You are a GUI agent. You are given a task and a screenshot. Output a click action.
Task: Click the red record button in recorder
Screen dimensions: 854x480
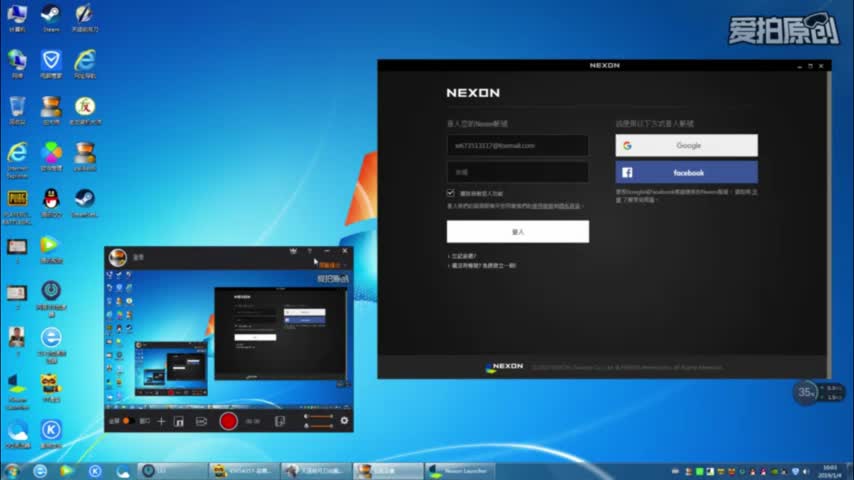point(228,421)
